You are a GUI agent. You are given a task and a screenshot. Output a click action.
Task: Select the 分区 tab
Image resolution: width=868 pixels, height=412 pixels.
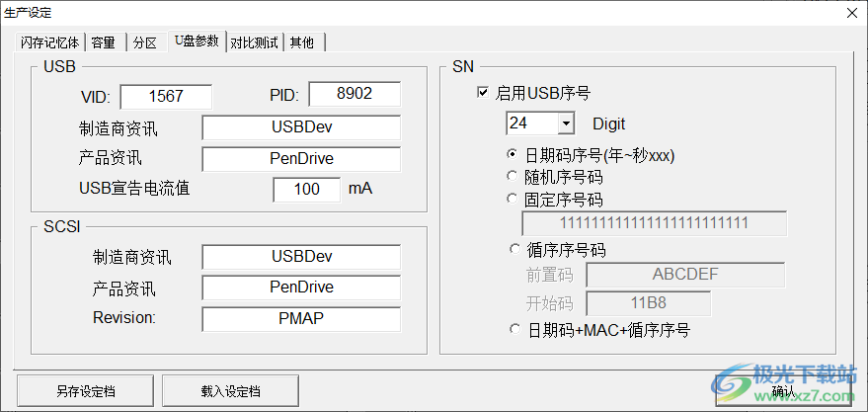tap(147, 42)
